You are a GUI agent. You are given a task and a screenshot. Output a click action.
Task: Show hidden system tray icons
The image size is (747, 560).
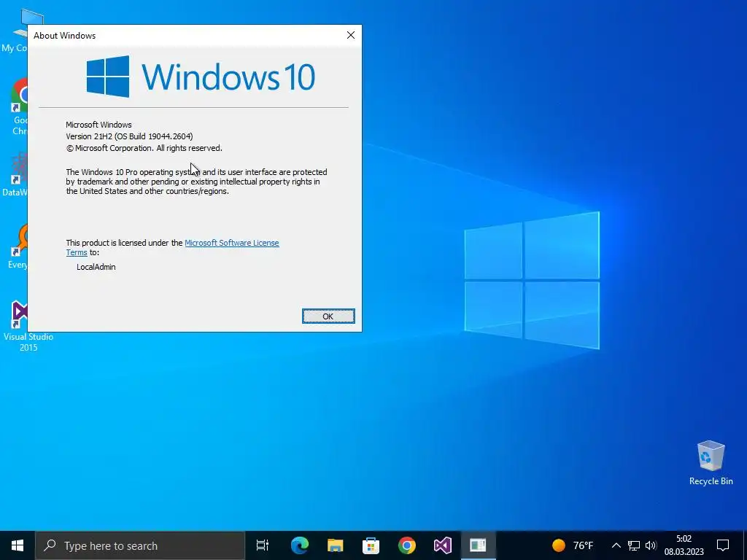tap(616, 545)
